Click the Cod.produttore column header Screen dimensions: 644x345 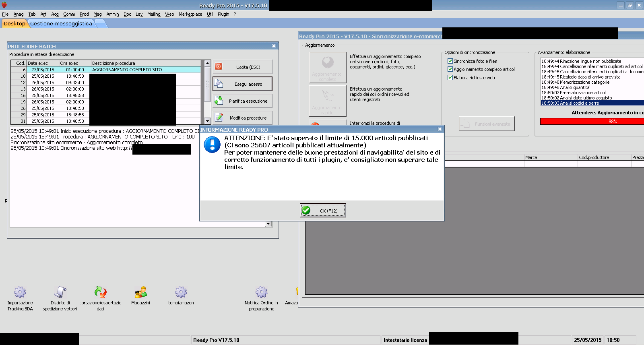point(604,157)
